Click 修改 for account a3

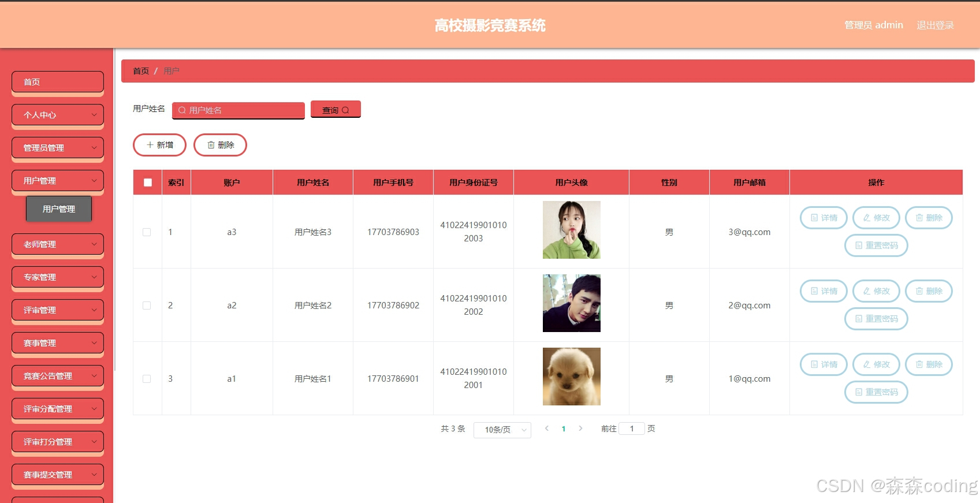pos(876,218)
